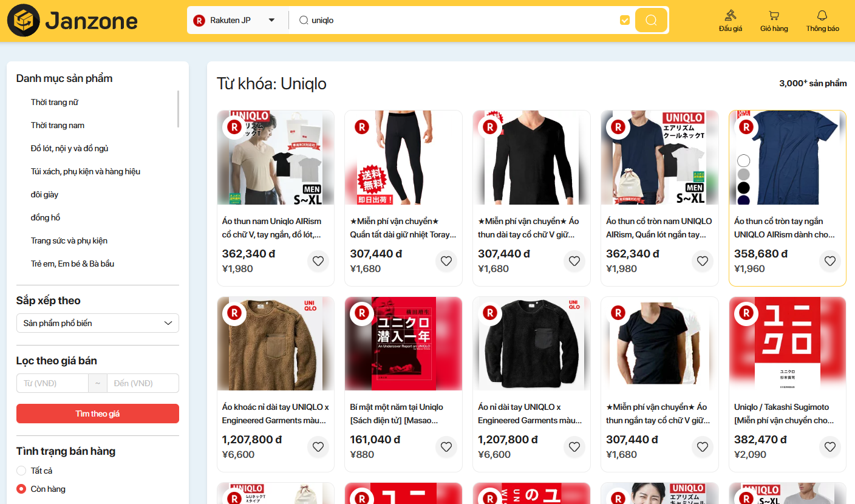The height and width of the screenshot is (504, 855).
Task: Open the Đấu giá auction icon
Action: coord(730,21)
